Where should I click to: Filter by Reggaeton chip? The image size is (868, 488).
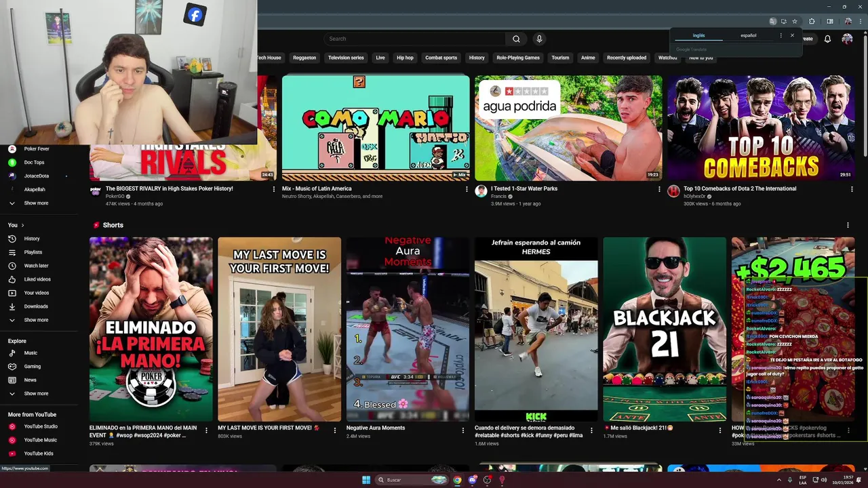(304, 58)
